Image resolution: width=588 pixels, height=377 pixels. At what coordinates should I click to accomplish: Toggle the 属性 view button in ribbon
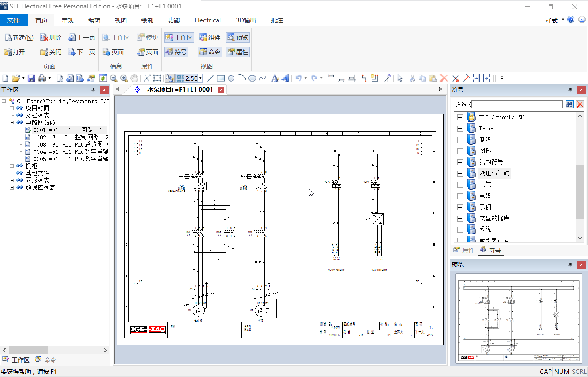[238, 52]
